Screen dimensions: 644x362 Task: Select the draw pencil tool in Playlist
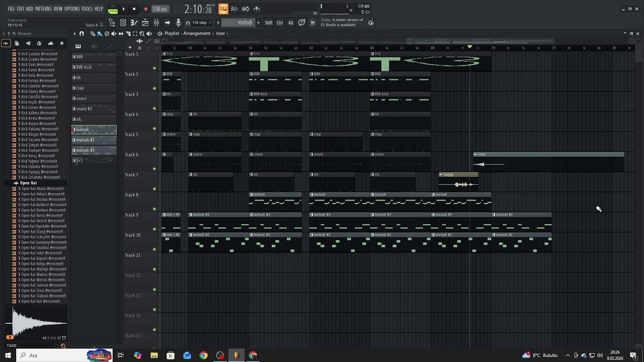(93, 34)
